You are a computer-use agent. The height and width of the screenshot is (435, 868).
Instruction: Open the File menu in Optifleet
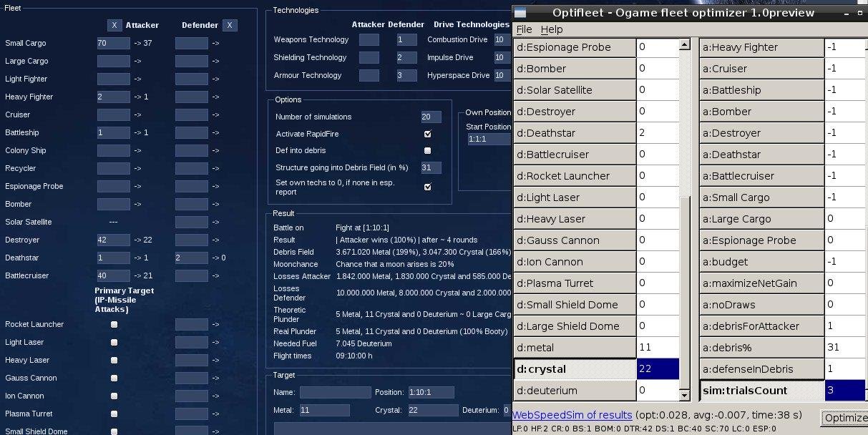click(x=524, y=29)
